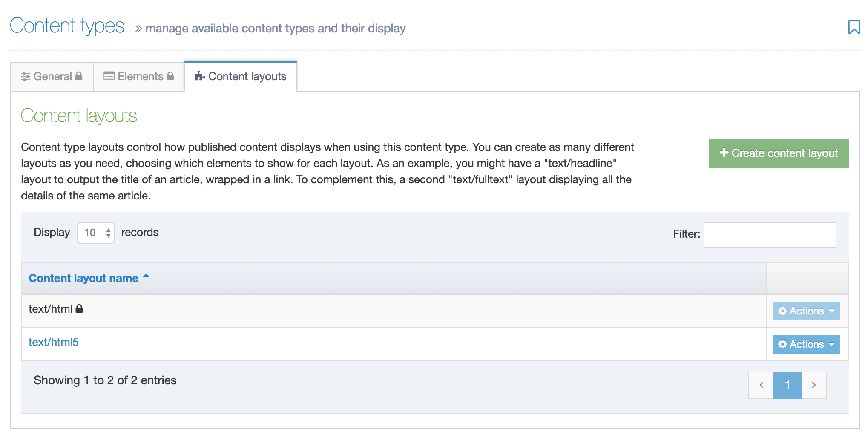This screenshot has height=432, width=868.
Task: Switch to the General tab
Action: (x=52, y=77)
